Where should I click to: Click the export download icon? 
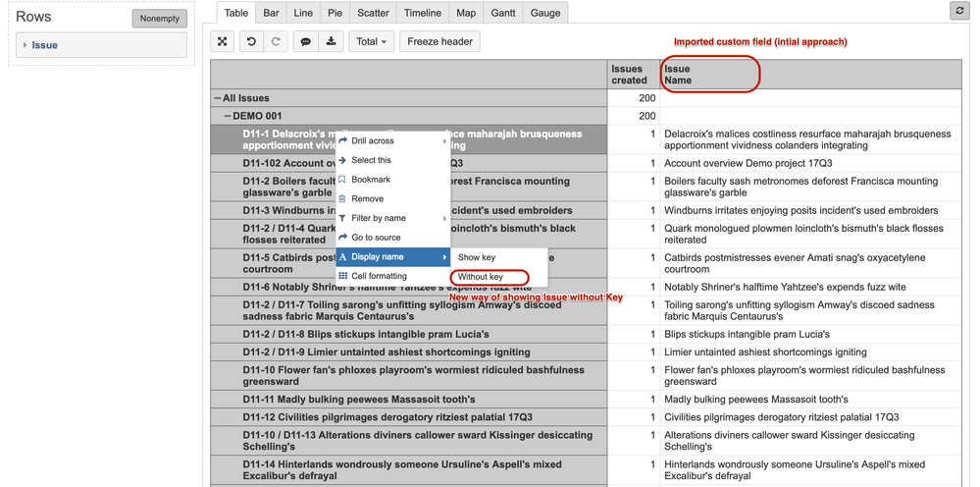coord(332,42)
